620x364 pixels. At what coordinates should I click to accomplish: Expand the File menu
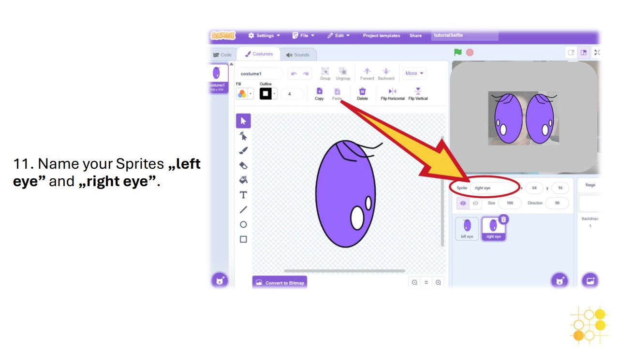[303, 35]
